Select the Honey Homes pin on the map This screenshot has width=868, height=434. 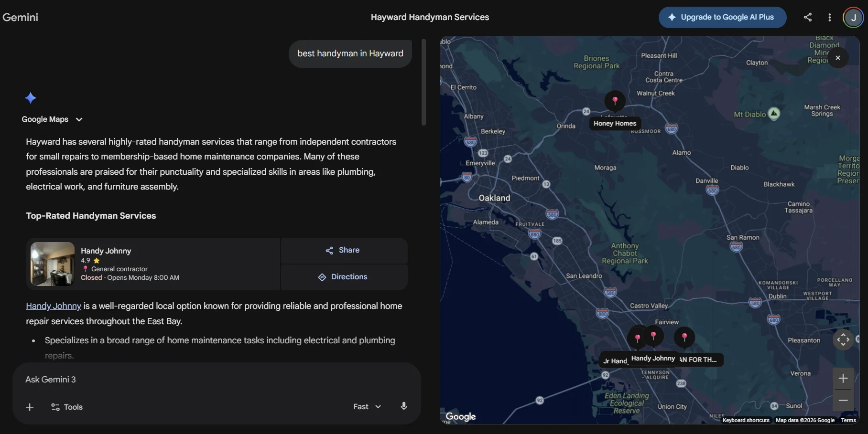tap(615, 101)
